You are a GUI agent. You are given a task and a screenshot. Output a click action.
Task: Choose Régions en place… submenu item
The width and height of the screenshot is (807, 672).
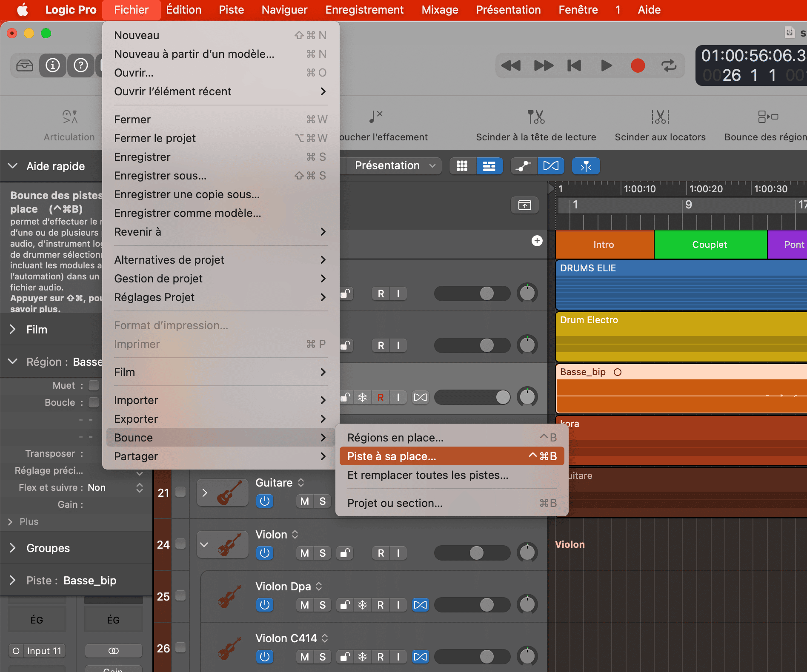tap(452, 437)
